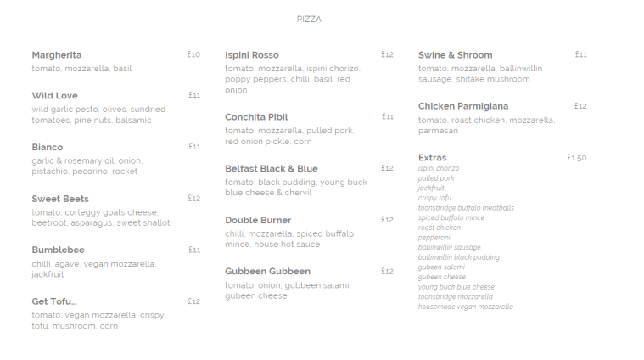The width and height of the screenshot is (644, 360).
Task: Click the Swine & Shroom pizza title
Action: click(x=455, y=55)
